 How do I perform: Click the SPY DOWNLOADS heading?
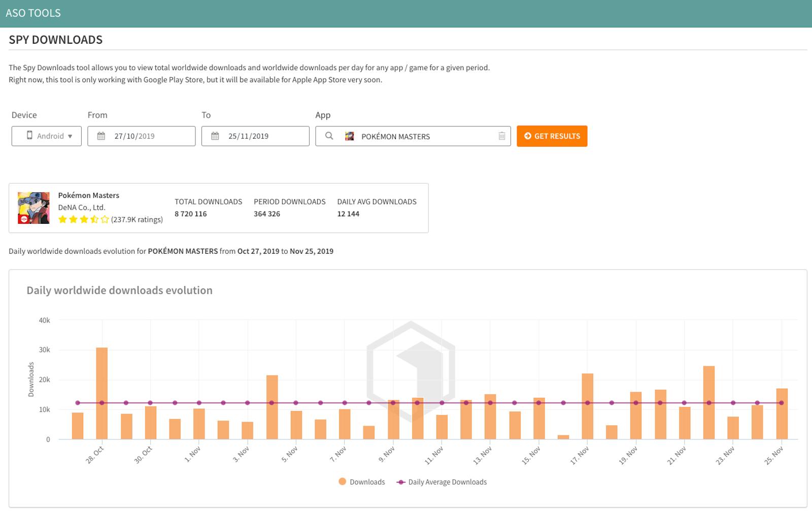[x=56, y=40]
